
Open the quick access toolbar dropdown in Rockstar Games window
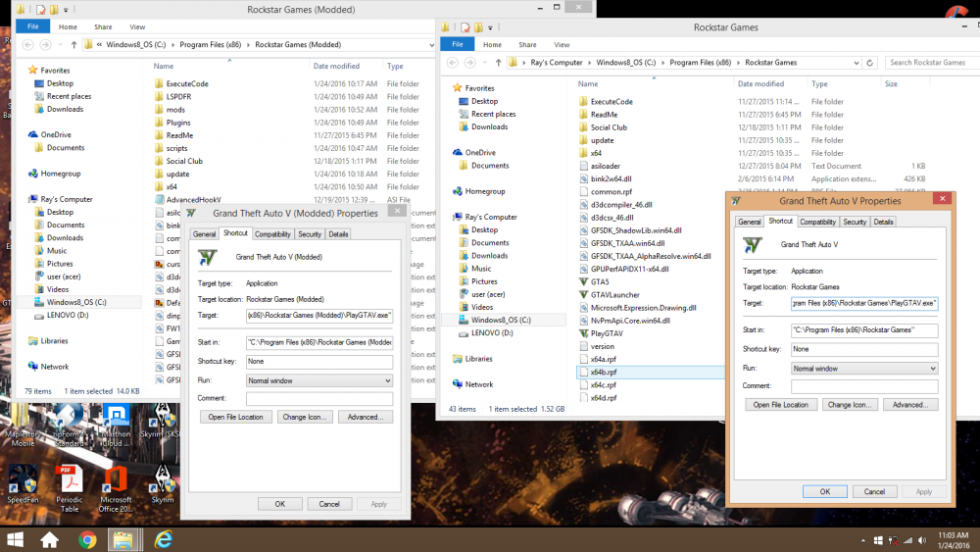[x=490, y=27]
